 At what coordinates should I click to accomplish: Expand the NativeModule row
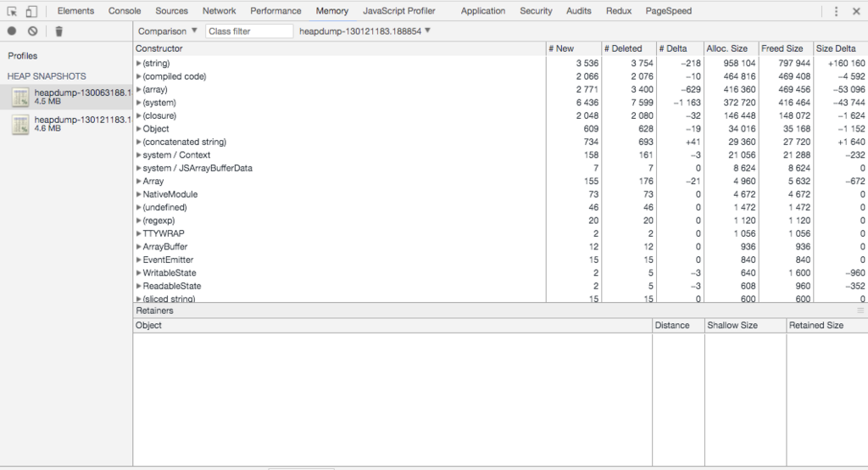click(138, 194)
